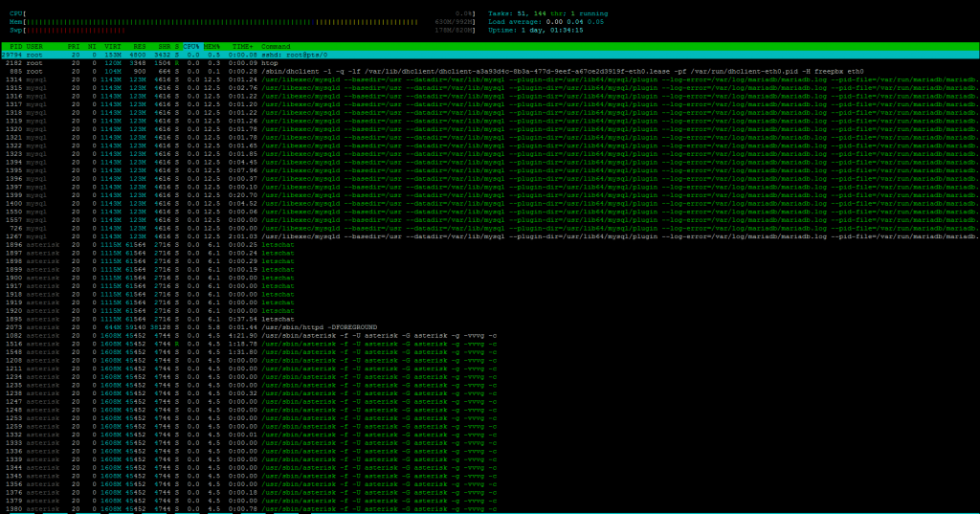Screen dimensions: 980x514
Task: Select the dhclient process row PID 885
Action: [490, 71]
